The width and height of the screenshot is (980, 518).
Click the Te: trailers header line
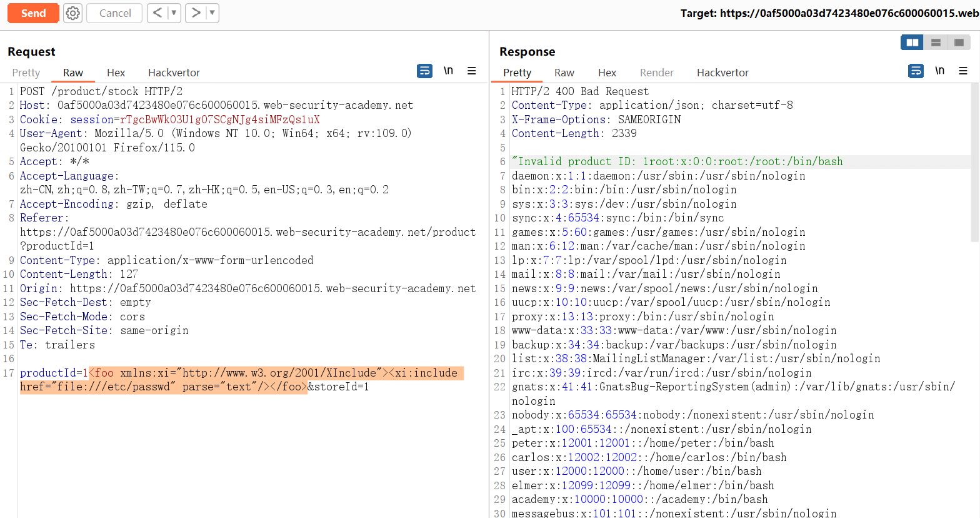click(x=57, y=345)
